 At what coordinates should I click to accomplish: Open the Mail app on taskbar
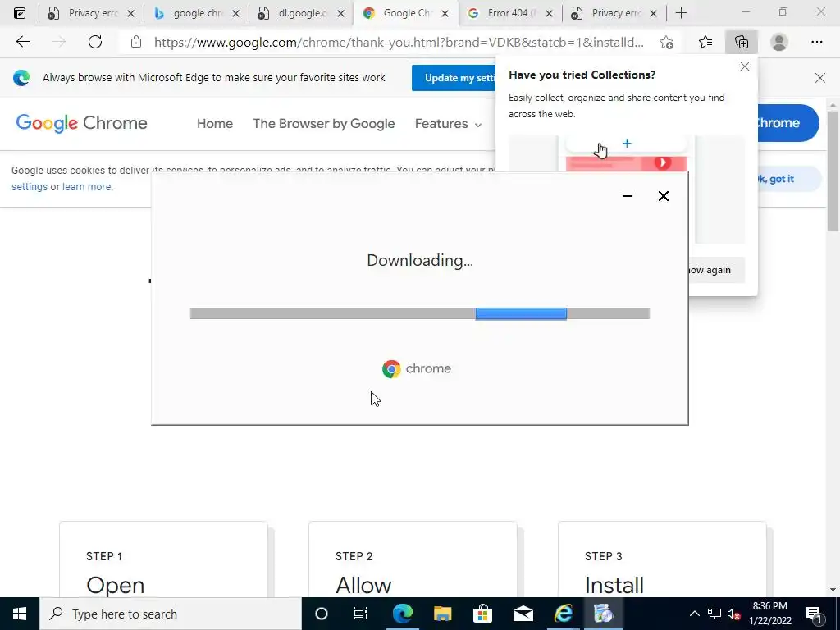click(x=523, y=614)
